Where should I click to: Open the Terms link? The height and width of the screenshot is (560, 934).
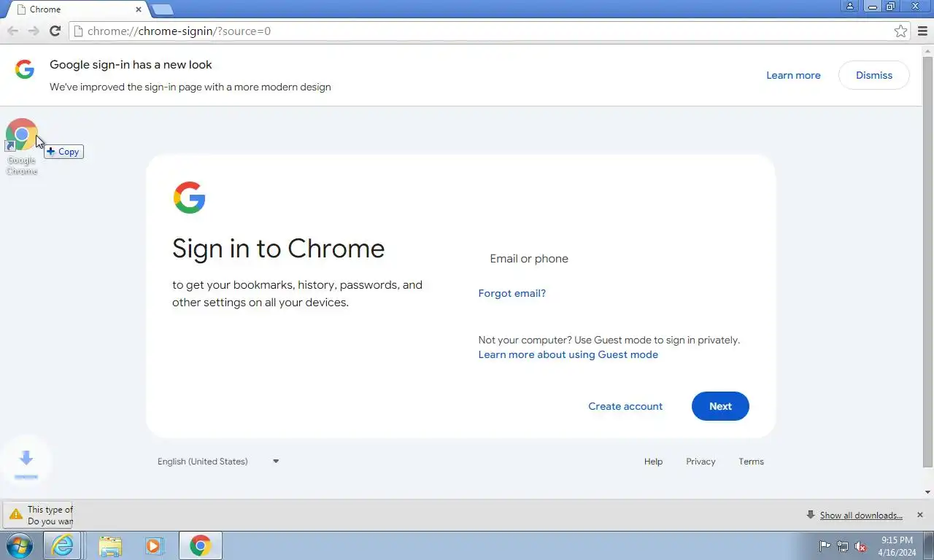[x=751, y=462]
